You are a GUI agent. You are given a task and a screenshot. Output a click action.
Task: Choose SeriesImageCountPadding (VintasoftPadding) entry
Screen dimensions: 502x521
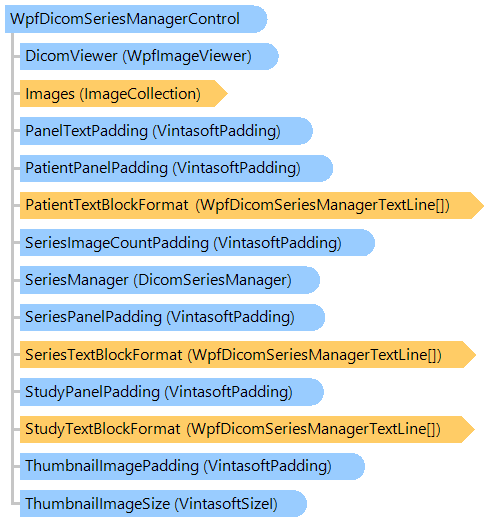click(197, 243)
